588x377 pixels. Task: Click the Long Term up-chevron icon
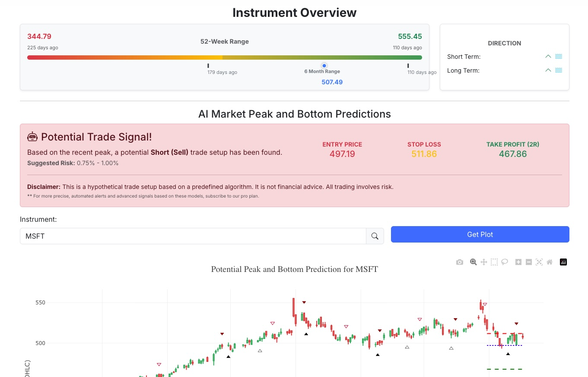pos(548,70)
